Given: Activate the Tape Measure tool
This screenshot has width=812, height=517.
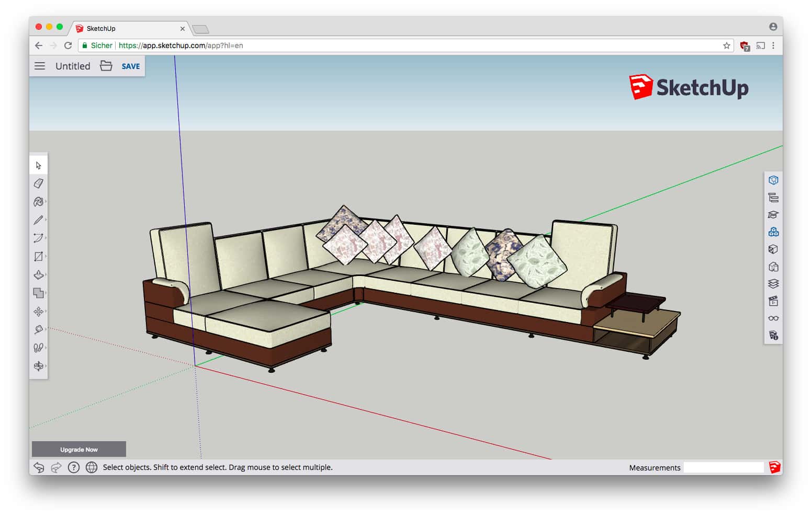Looking at the screenshot, I should tap(39, 329).
